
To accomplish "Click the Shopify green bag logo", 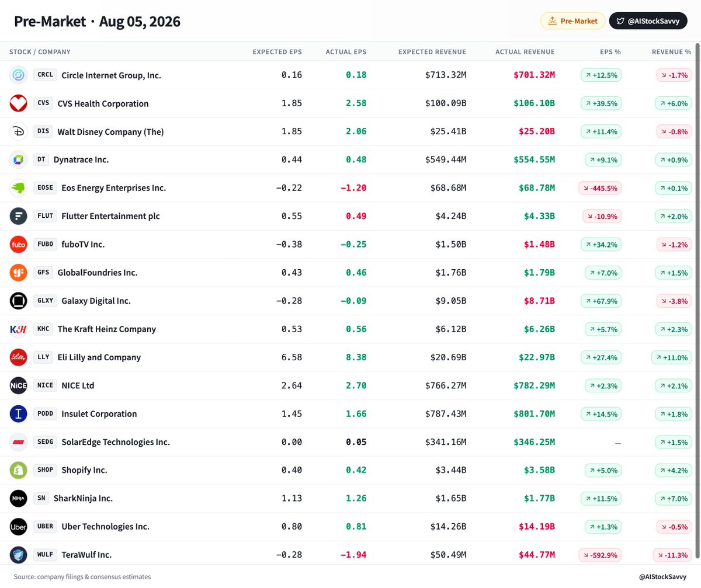I will point(18,470).
